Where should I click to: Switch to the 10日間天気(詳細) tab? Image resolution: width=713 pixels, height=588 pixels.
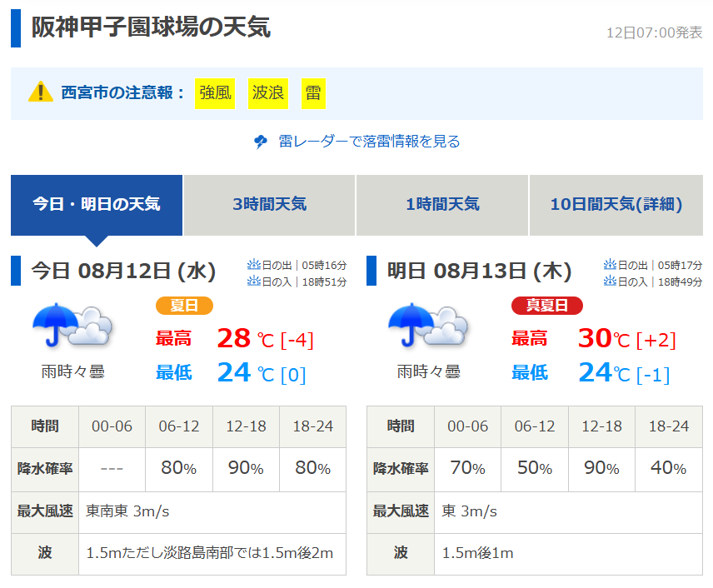coord(616,205)
